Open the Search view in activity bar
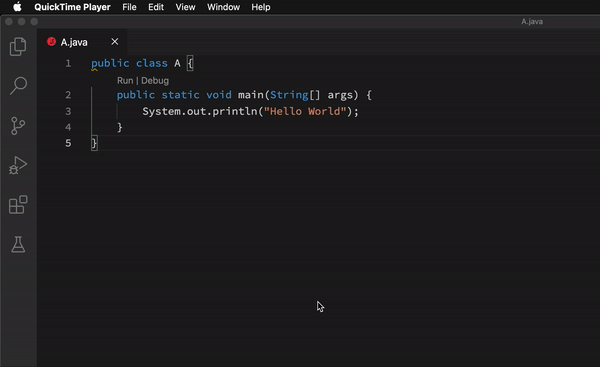 (18, 86)
